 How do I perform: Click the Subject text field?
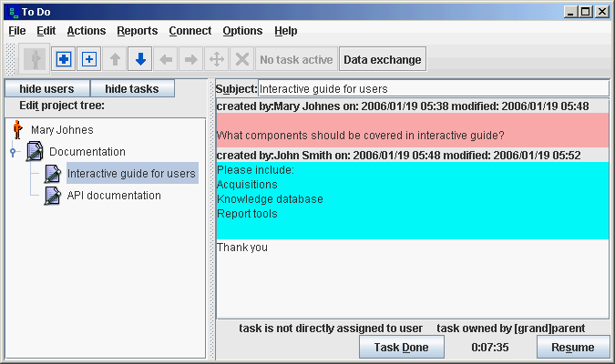tap(433, 89)
